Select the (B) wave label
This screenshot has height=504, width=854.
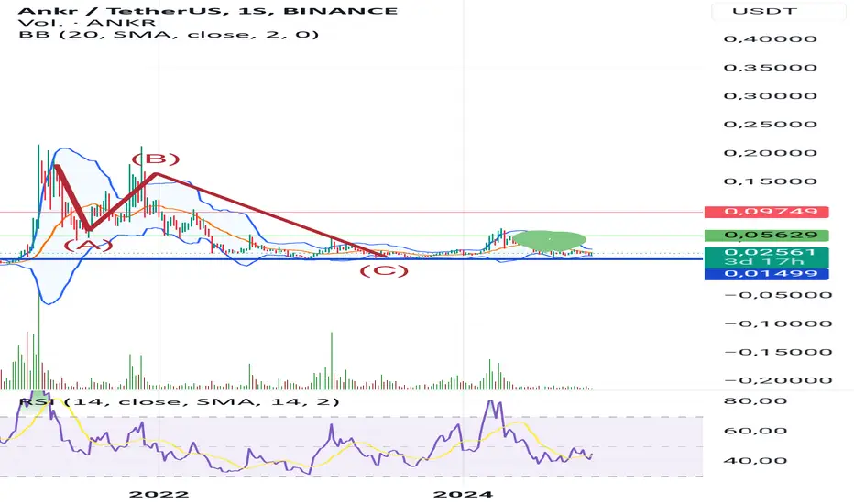[x=155, y=159]
